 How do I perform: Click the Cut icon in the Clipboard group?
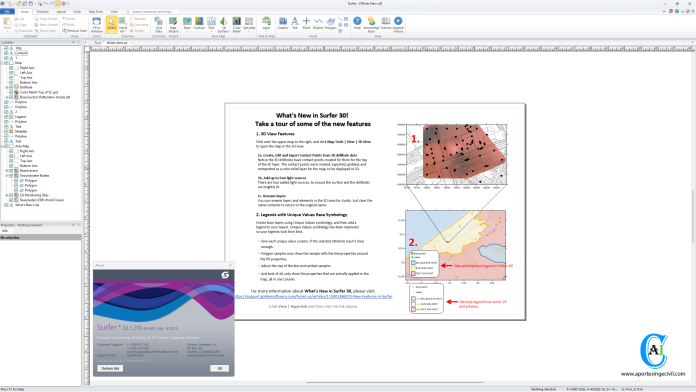[16, 19]
